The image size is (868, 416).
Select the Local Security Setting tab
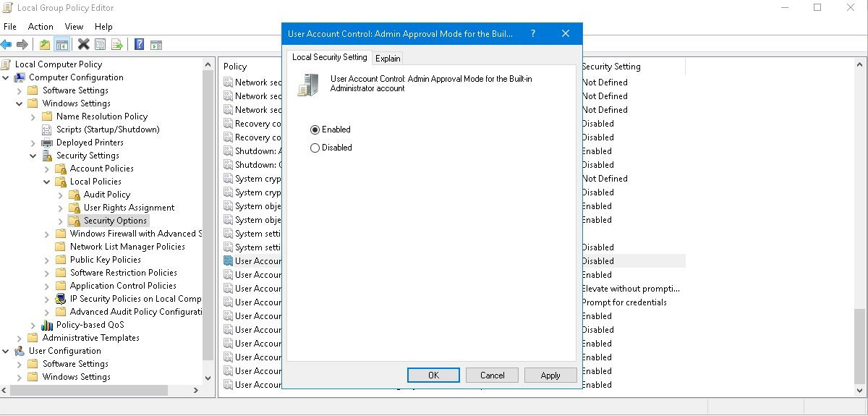pyautogui.click(x=330, y=57)
